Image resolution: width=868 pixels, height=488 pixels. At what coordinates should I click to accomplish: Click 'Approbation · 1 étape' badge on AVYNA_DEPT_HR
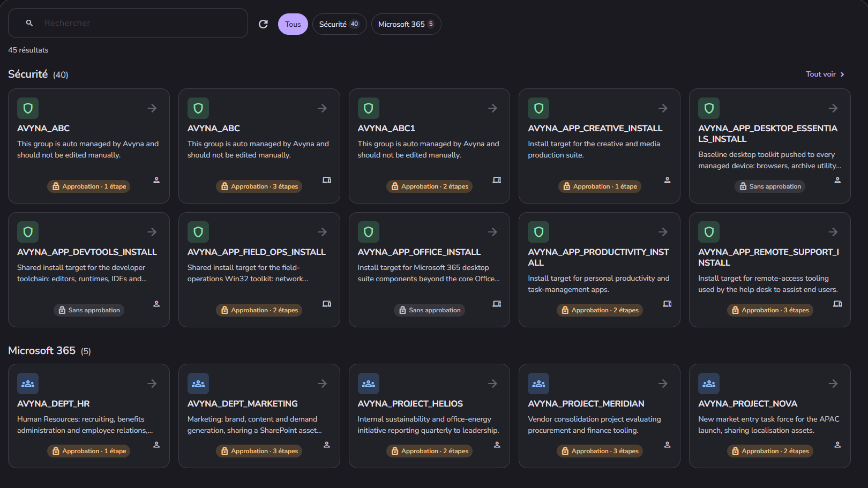click(x=89, y=451)
